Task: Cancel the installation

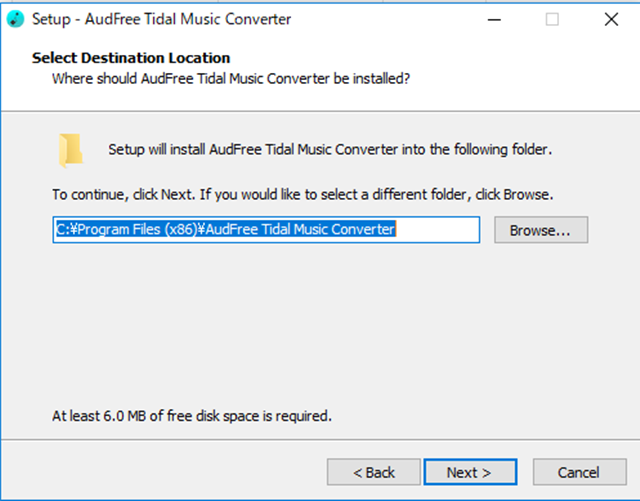Action: pyautogui.click(x=578, y=472)
